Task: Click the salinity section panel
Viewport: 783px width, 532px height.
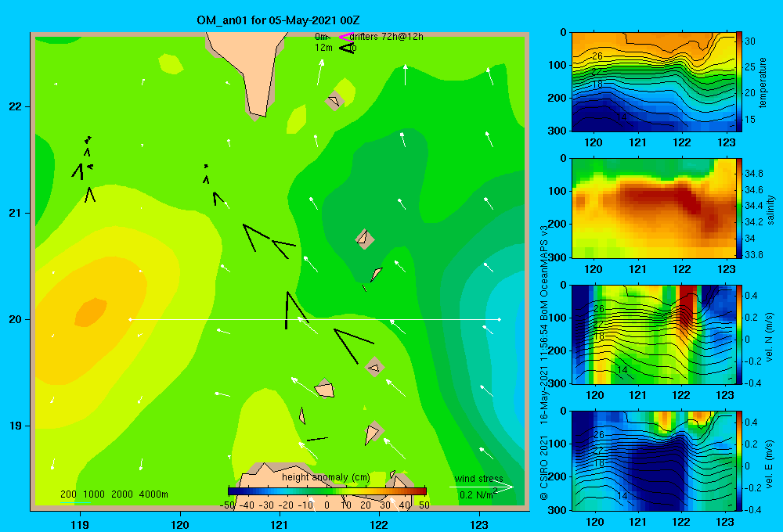Action: pyautogui.click(x=653, y=208)
